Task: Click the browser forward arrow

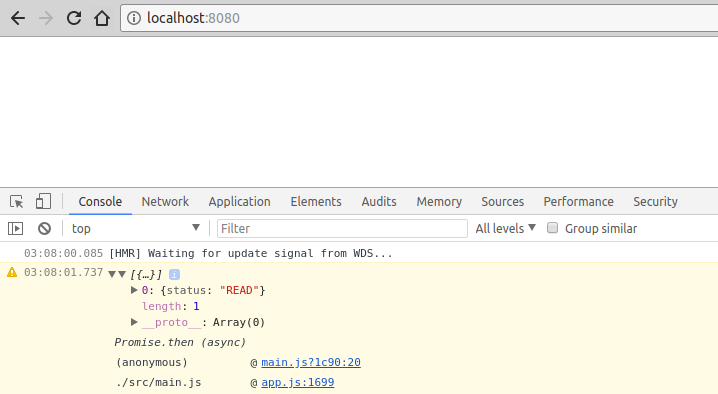Action: point(46,18)
